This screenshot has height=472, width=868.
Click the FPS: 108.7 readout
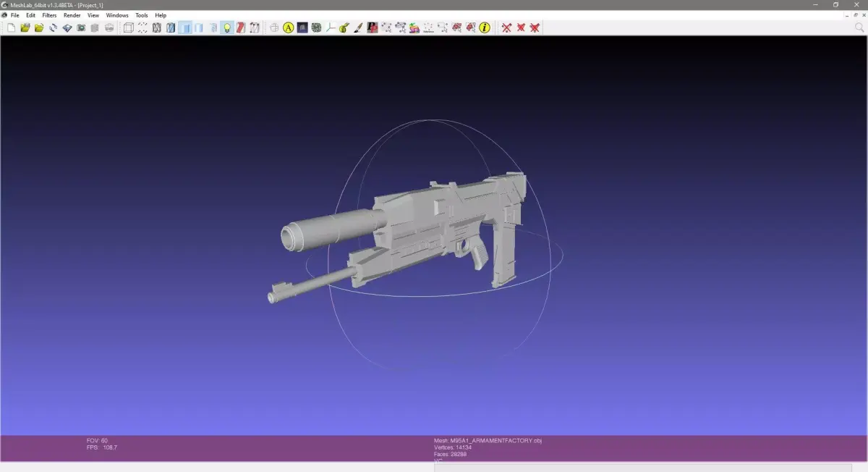pos(101,447)
